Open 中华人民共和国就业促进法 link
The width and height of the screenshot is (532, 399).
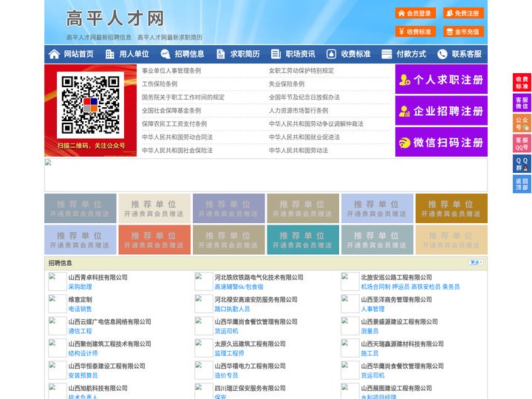pos(304,137)
